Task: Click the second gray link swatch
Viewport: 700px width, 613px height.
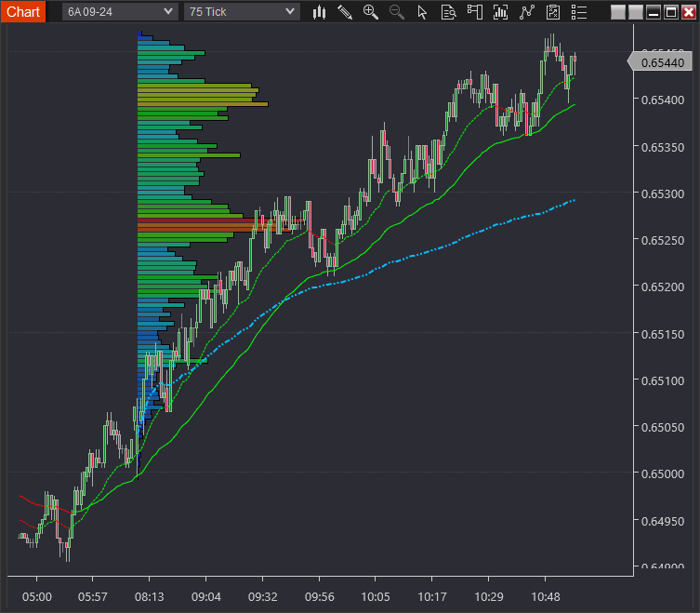Action: point(635,12)
